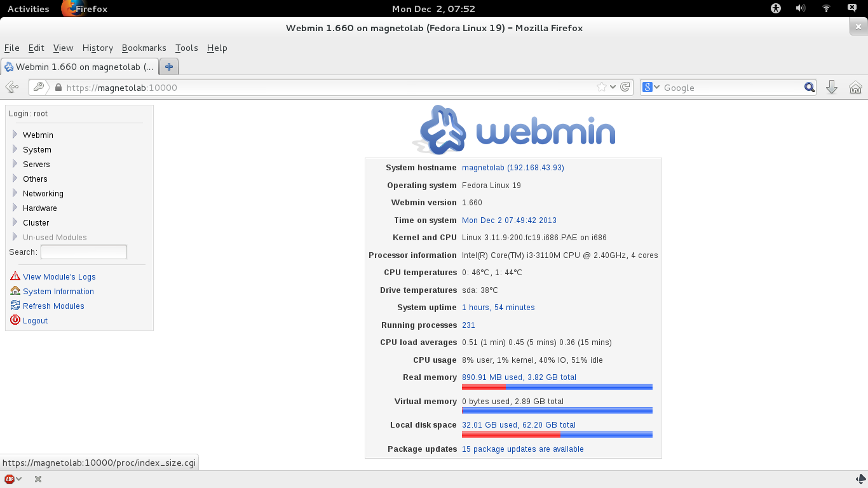Click the sidebar Search input field
The width and height of the screenshot is (868, 488).
coord(83,252)
